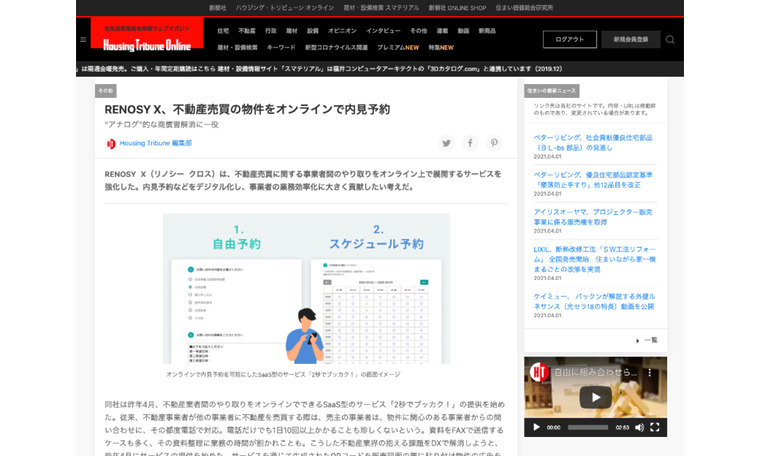This screenshot has height=456, width=760.
Task: Pin article with Pinterest icon
Action: pos(494,143)
